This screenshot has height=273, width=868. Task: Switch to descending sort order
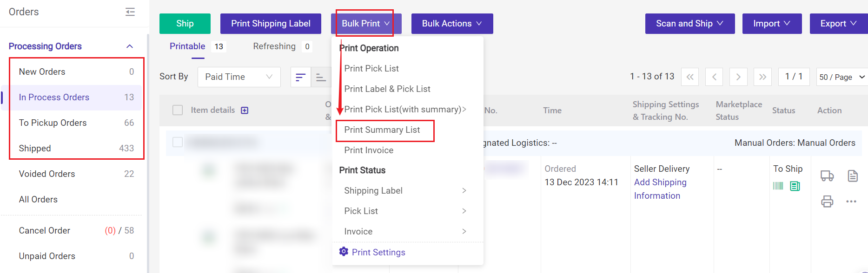tap(321, 77)
